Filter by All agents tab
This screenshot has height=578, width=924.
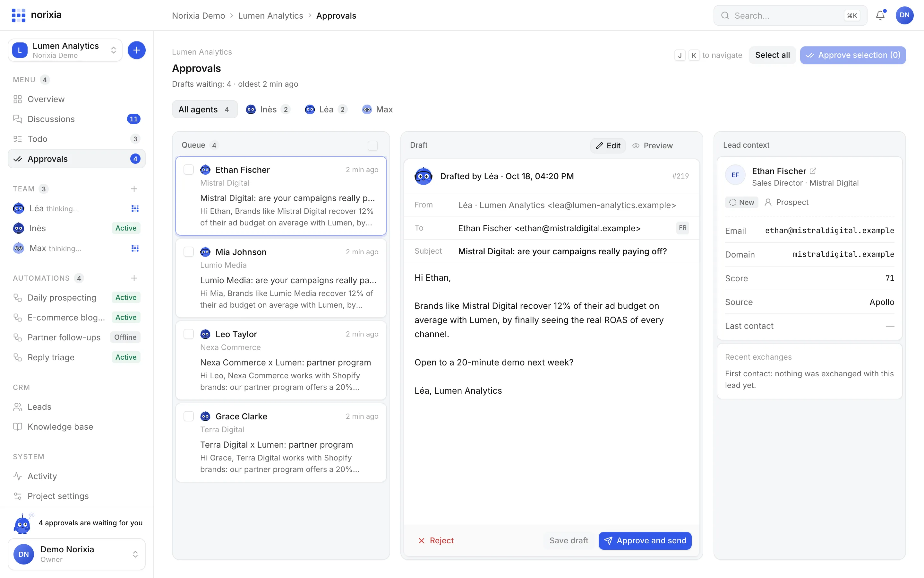205,109
